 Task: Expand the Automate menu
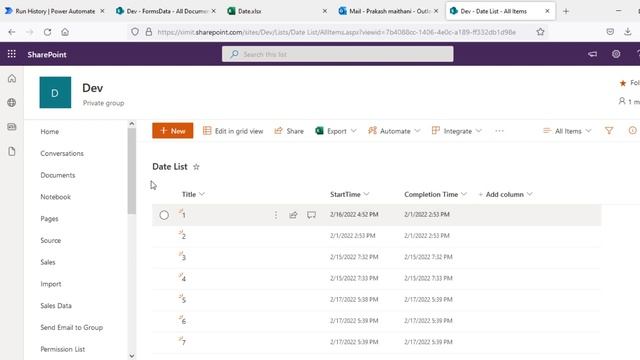point(394,131)
